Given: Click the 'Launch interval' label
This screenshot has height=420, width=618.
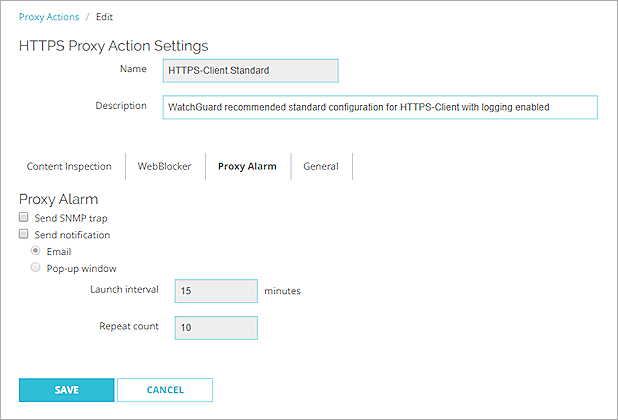Looking at the screenshot, I should point(124,290).
